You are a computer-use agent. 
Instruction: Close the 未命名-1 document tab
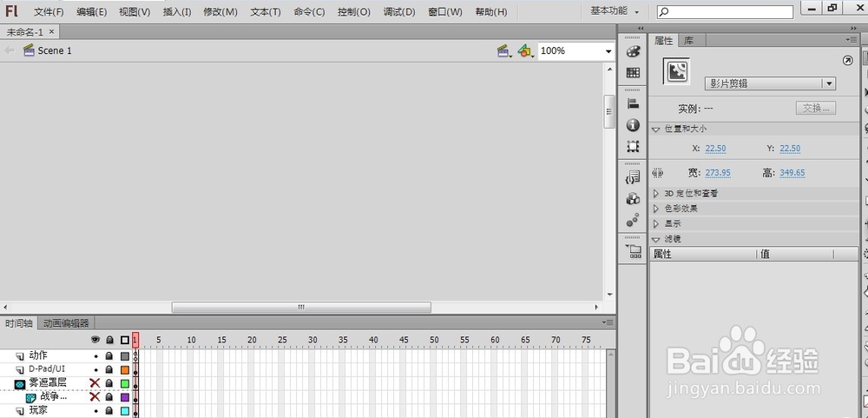point(51,32)
